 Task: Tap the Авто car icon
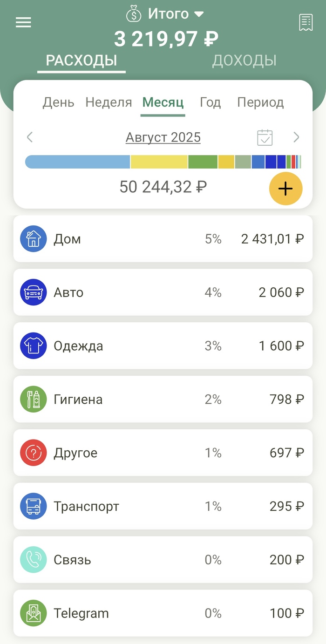tap(34, 292)
